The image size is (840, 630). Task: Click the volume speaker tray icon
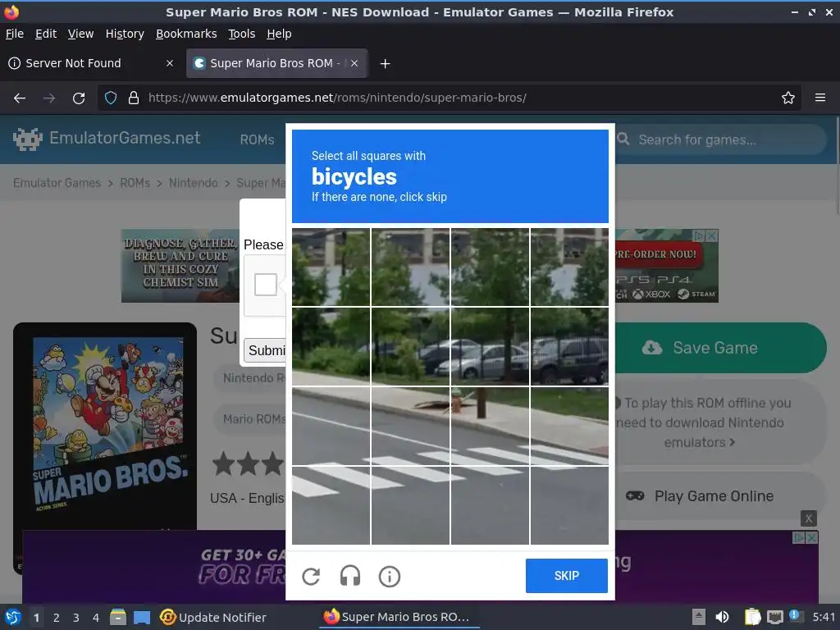coord(722,617)
